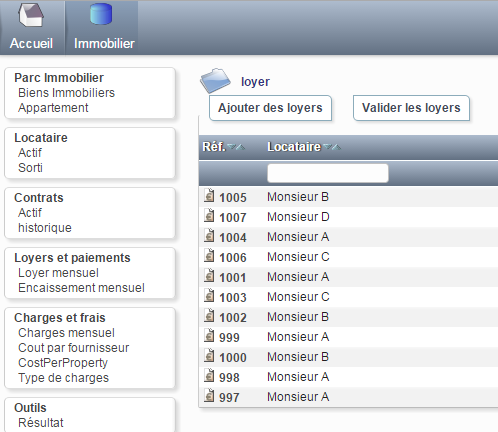Go to Encaissement mensuel
The height and width of the screenshot is (432, 498).
pyautogui.click(x=81, y=288)
